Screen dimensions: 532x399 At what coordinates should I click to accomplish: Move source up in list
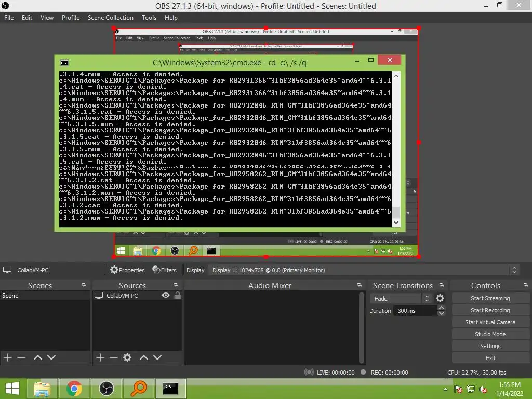[144, 357]
